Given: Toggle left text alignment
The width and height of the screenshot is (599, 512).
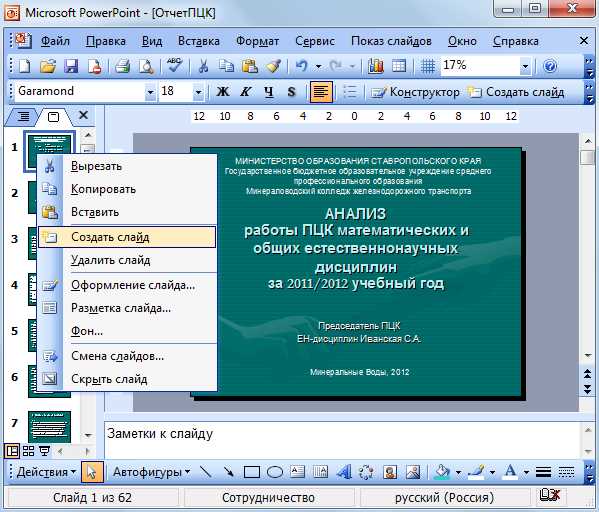Looking at the screenshot, I should click(x=321, y=92).
